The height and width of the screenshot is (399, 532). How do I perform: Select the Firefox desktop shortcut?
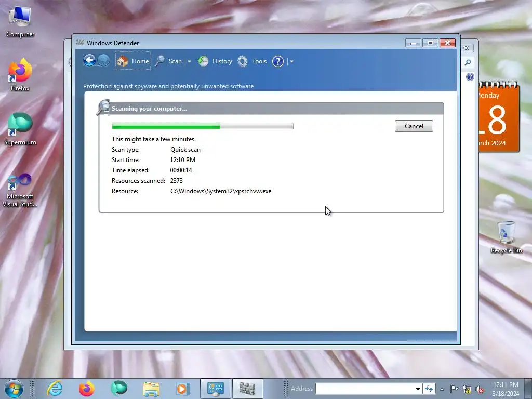point(20,75)
